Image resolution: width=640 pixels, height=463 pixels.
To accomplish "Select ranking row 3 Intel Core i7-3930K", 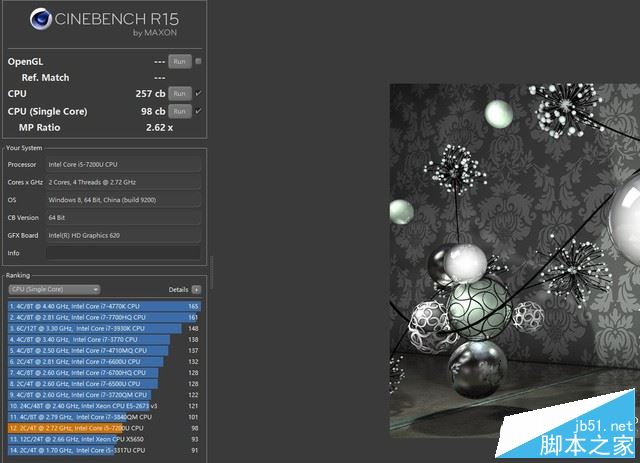I will coord(104,328).
